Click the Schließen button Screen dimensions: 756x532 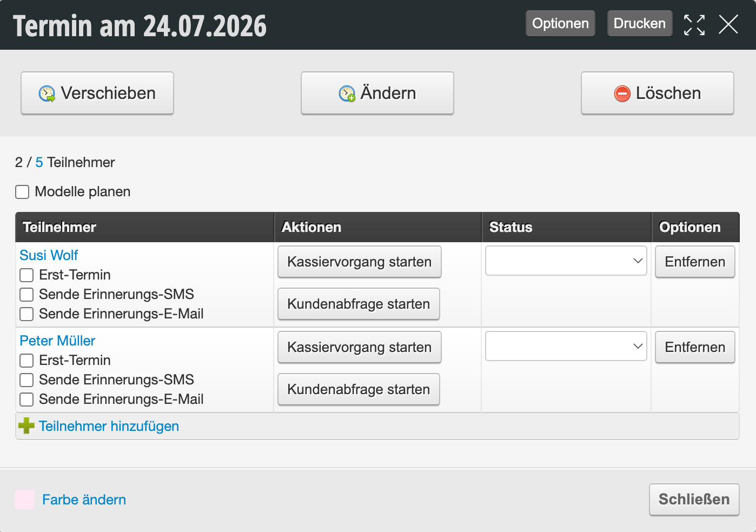694,499
